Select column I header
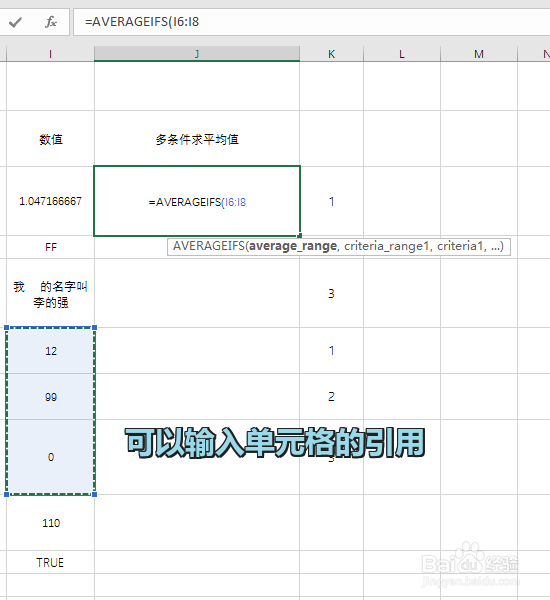This screenshot has width=550, height=600. point(50,54)
